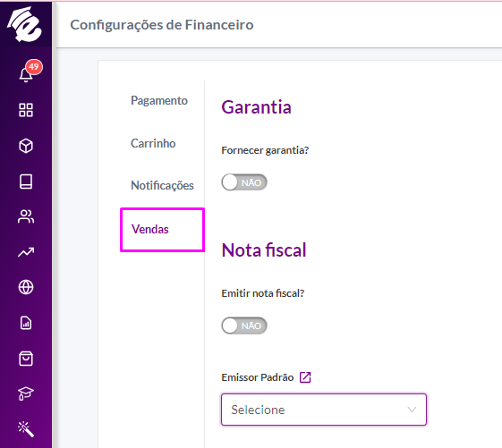Screen dimensions: 502x448
Task: Open the Emissor Padrão external link icon
Action: [x=305, y=377]
